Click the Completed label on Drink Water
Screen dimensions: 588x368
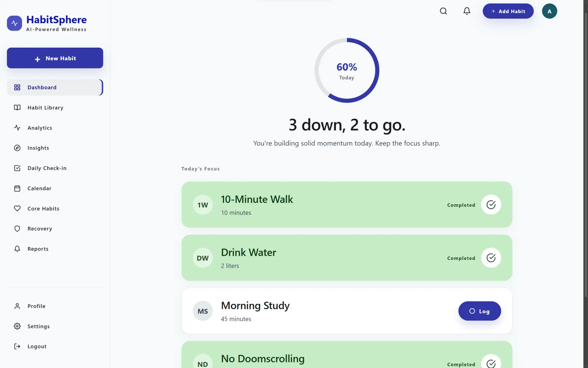click(x=461, y=258)
